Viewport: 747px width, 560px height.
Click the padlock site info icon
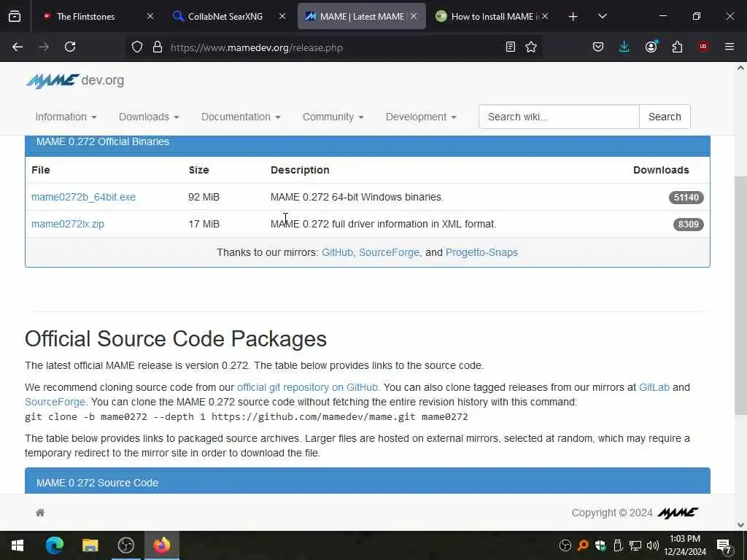[158, 47]
